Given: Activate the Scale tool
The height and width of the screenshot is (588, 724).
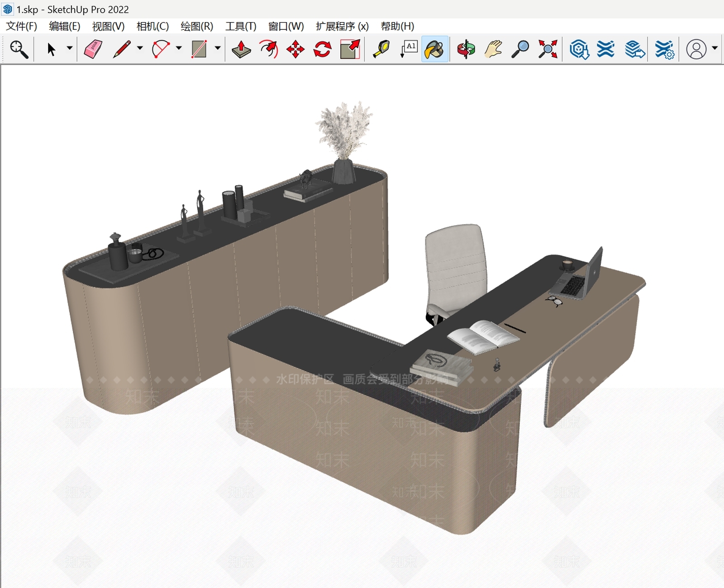Looking at the screenshot, I should [x=350, y=49].
